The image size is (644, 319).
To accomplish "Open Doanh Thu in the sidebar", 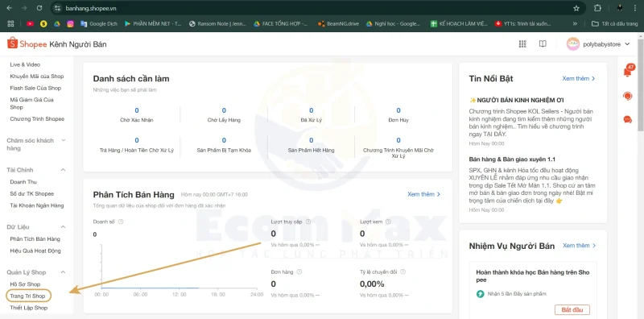I will click(x=23, y=182).
